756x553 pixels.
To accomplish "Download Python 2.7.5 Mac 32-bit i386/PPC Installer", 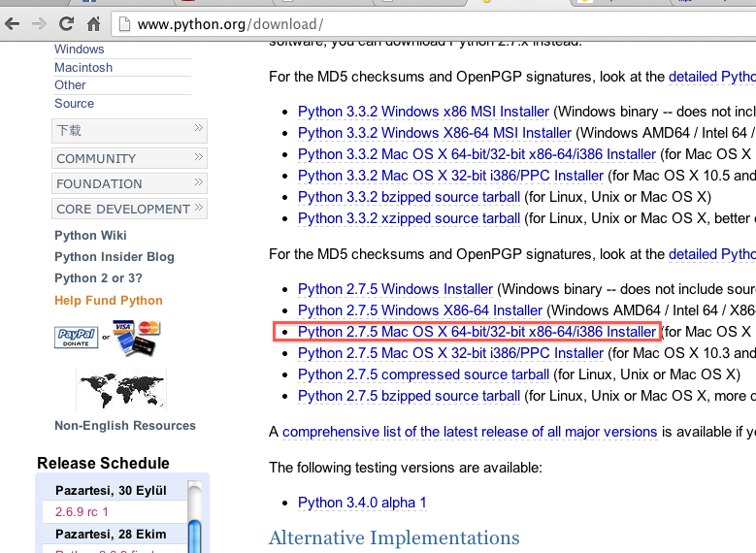I will pyautogui.click(x=450, y=353).
